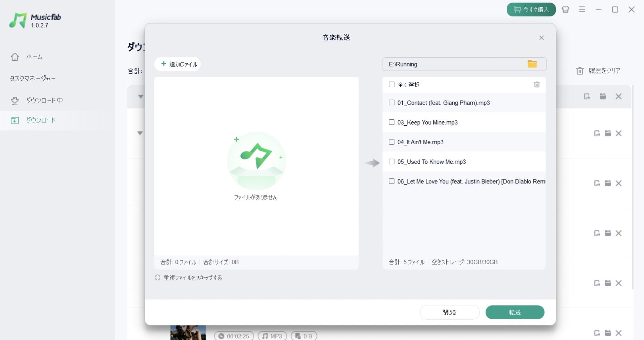Enable 重複ファイルをスキップする radio option
Viewport: 644px width, 340px height.
point(158,277)
